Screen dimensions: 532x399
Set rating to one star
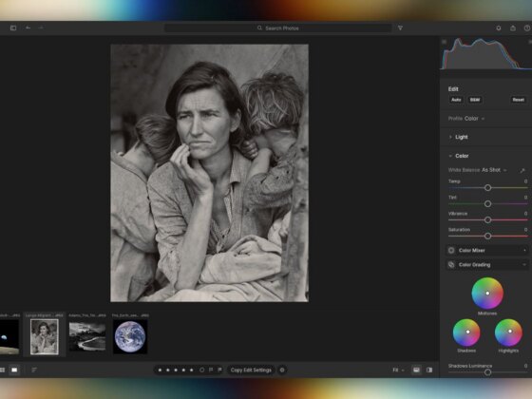(160, 370)
